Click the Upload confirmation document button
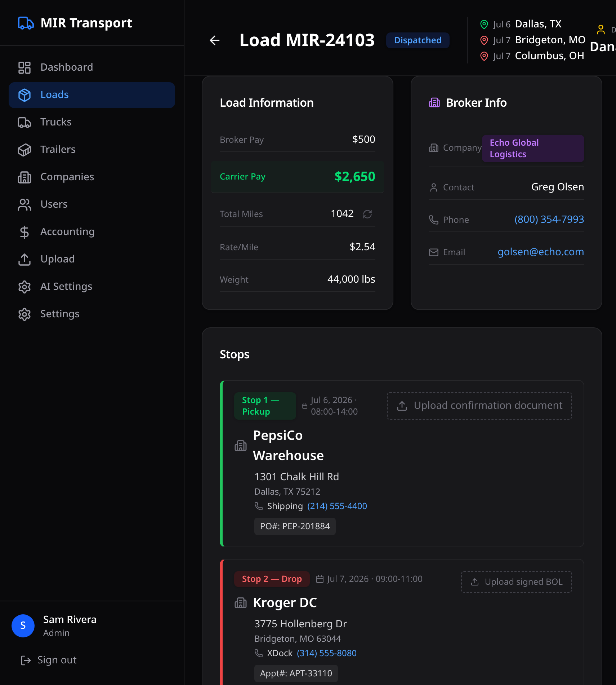The width and height of the screenshot is (616, 685). [x=479, y=406]
